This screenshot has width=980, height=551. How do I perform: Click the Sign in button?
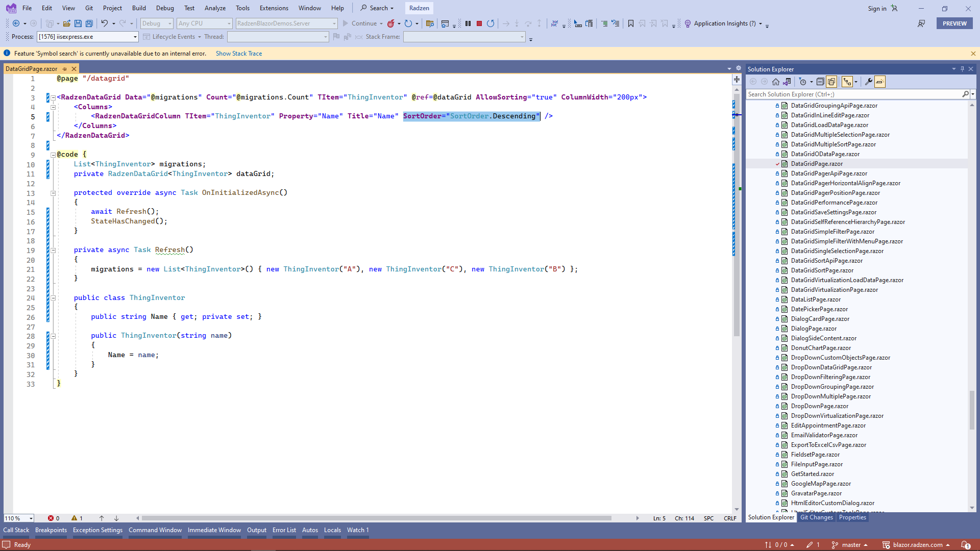tap(876, 8)
